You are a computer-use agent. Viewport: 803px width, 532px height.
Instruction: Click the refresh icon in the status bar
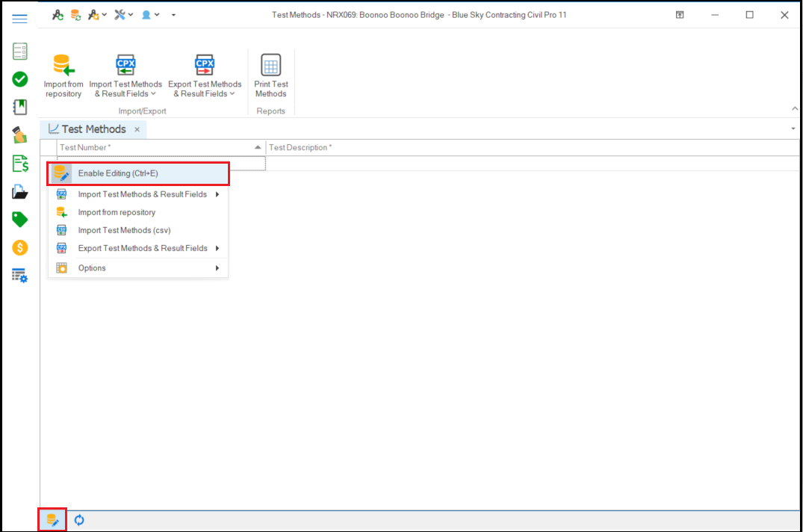79,520
